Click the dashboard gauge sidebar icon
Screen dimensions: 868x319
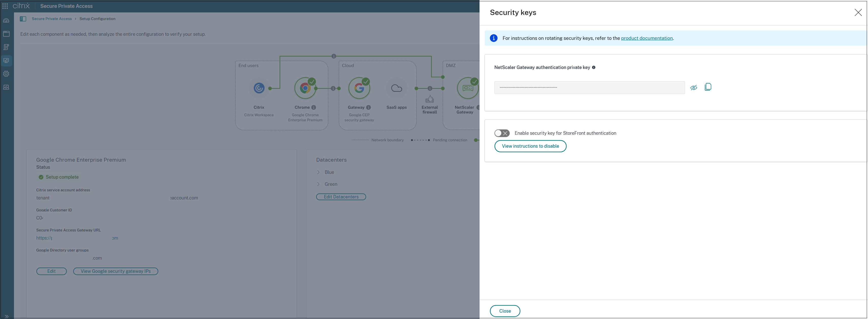(x=6, y=21)
